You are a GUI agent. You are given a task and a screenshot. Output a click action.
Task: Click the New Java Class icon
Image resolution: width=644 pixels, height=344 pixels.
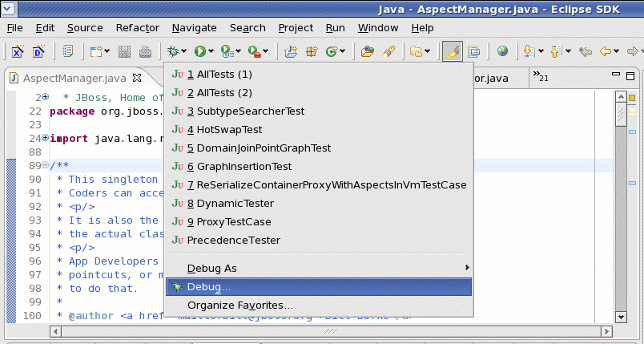(332, 52)
